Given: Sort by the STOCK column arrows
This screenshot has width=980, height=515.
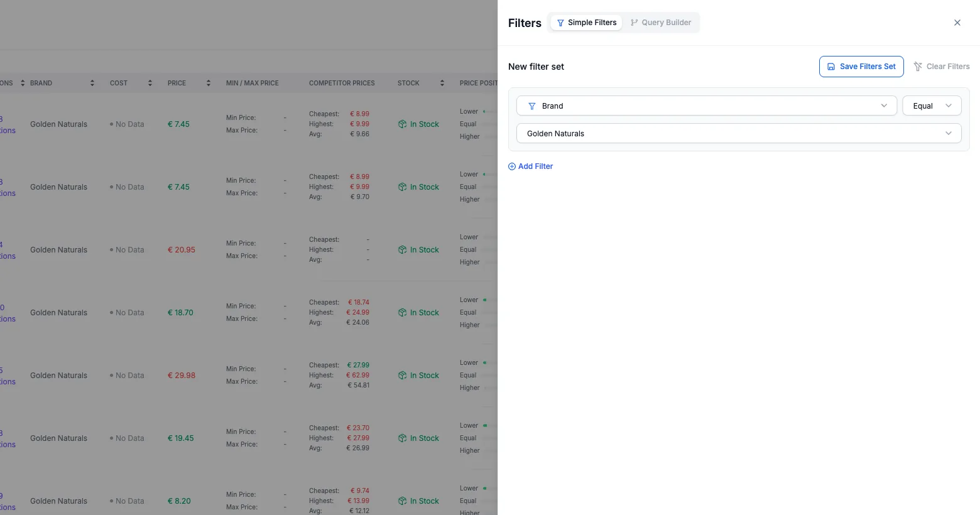Looking at the screenshot, I should coord(442,83).
